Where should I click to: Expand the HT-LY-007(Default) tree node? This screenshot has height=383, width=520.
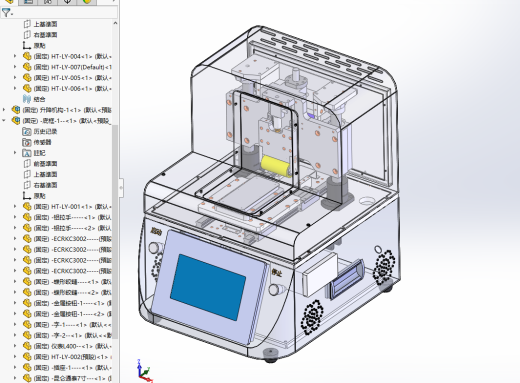point(15,67)
